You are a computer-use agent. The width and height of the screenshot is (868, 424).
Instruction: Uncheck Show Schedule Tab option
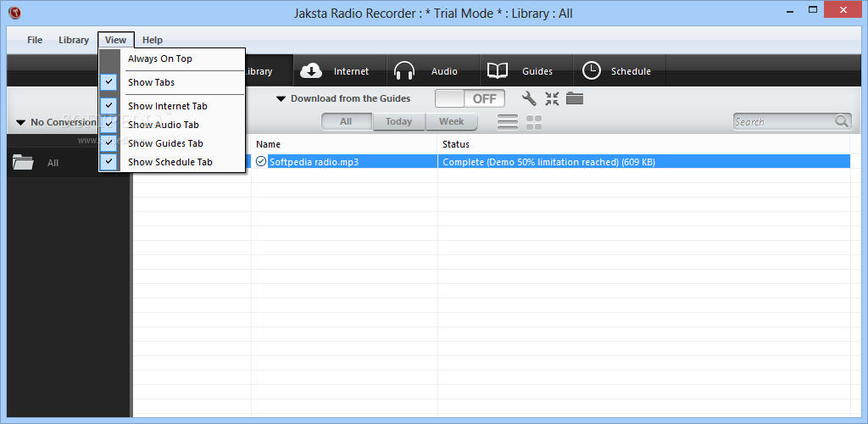[171, 162]
